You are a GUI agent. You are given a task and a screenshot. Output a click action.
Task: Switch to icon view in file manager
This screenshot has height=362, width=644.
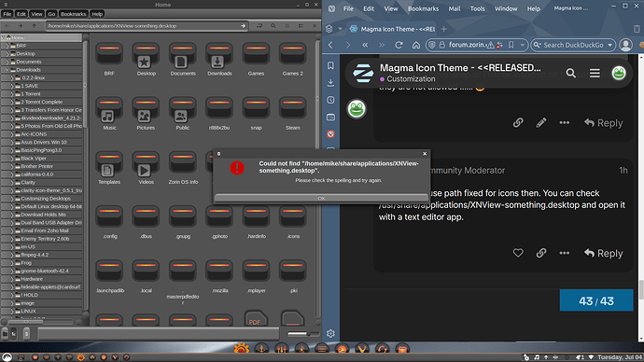click(x=287, y=26)
